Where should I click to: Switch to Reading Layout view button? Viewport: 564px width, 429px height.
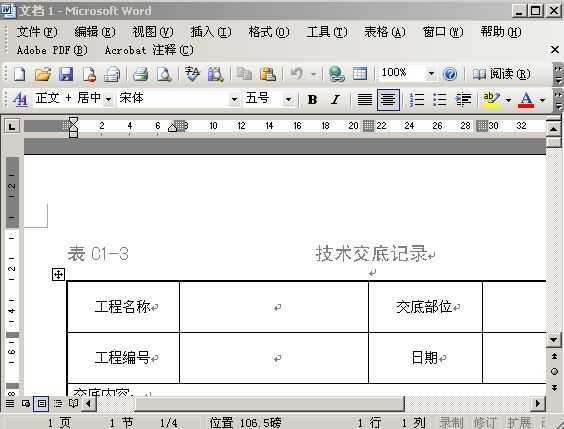pyautogui.click(x=73, y=403)
